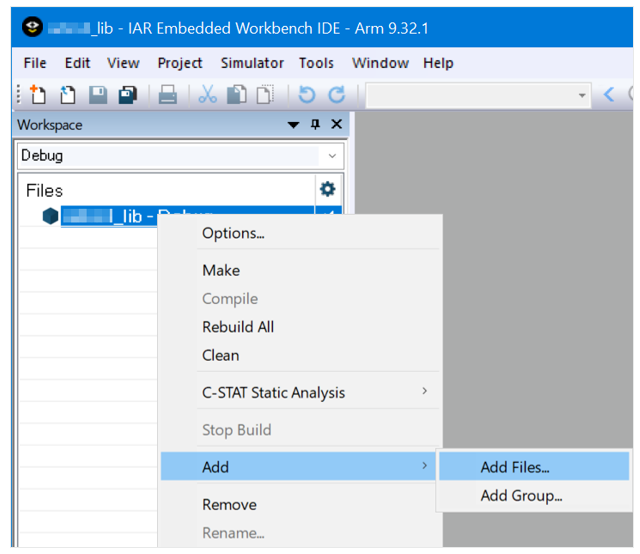Click the project cube icon in tree
Screen dimensions: 640x554
tap(50, 216)
